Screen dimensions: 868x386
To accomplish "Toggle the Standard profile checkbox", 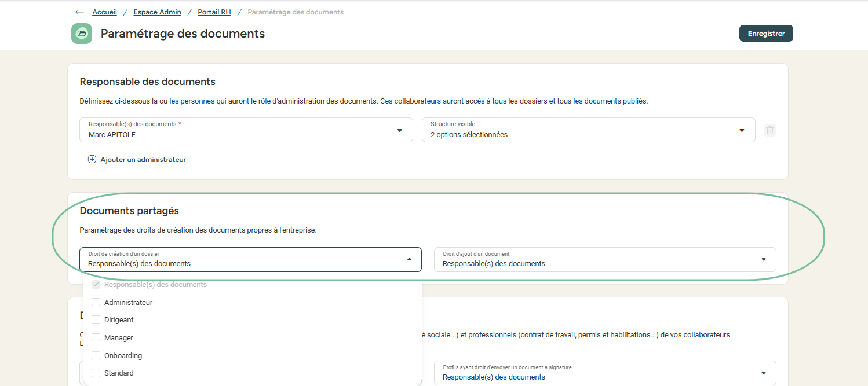I will tap(96, 373).
